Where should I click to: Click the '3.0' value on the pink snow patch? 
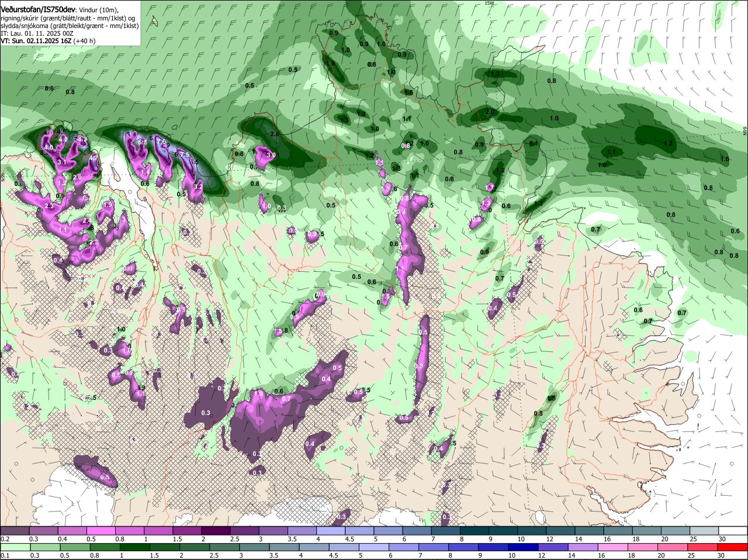point(271,155)
